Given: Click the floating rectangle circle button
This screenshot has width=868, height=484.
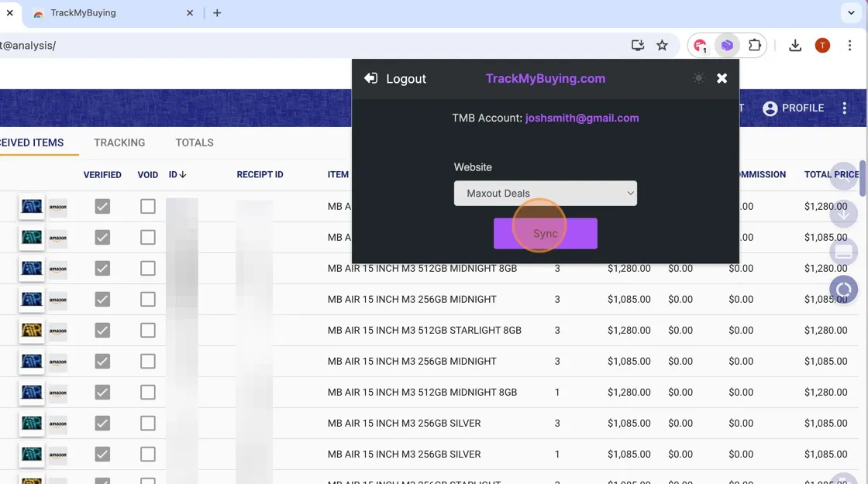Looking at the screenshot, I should [844, 252].
